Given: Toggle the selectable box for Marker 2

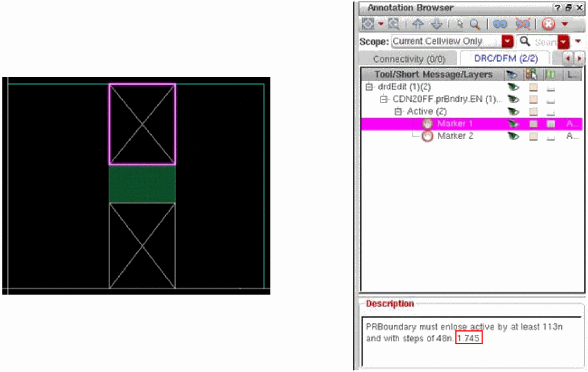Looking at the screenshot, I should coord(533,136).
